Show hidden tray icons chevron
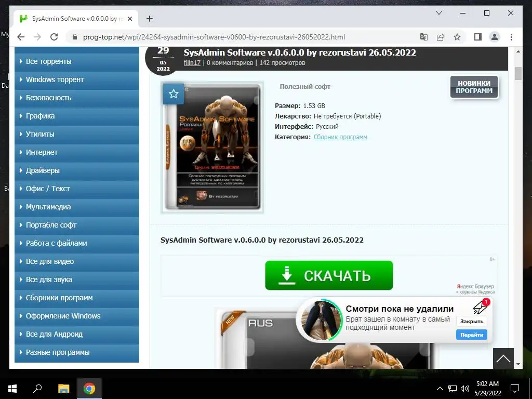532x399 pixels. click(440, 389)
